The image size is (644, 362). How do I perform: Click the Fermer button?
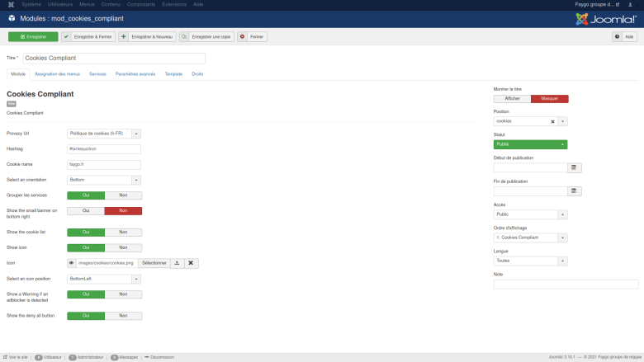click(252, 37)
